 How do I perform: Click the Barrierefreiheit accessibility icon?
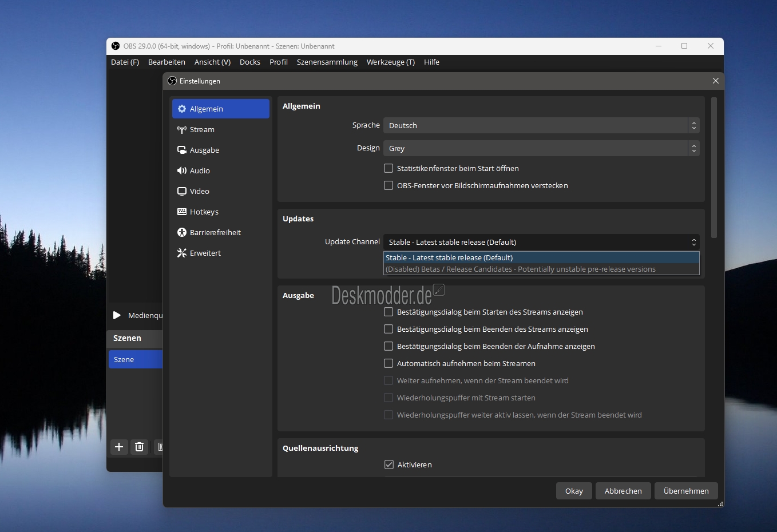[x=182, y=232]
